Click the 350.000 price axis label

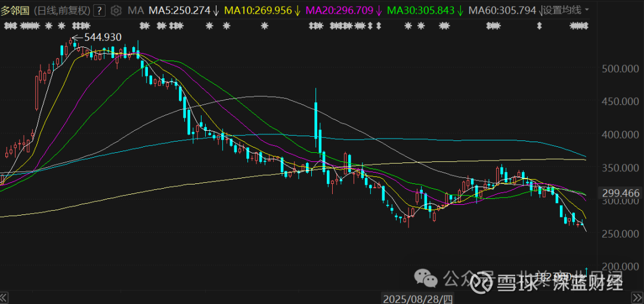621,168
